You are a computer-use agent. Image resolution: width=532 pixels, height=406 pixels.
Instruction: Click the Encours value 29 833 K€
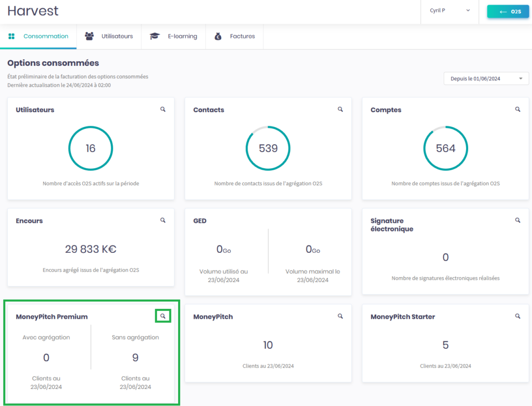tap(90, 249)
